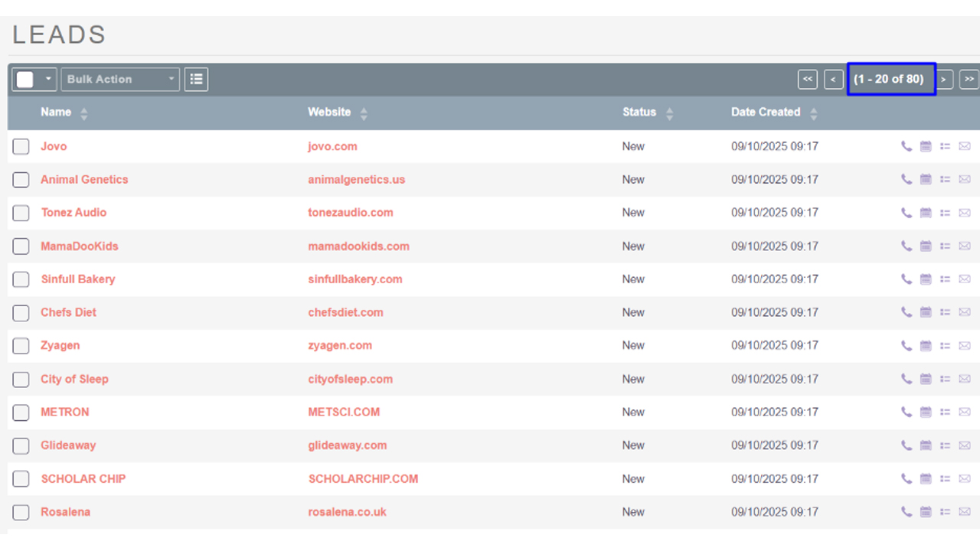Screen dimensions: 980x551
Task: Click envelope icon for MamaDooKids
Action: pos(965,246)
